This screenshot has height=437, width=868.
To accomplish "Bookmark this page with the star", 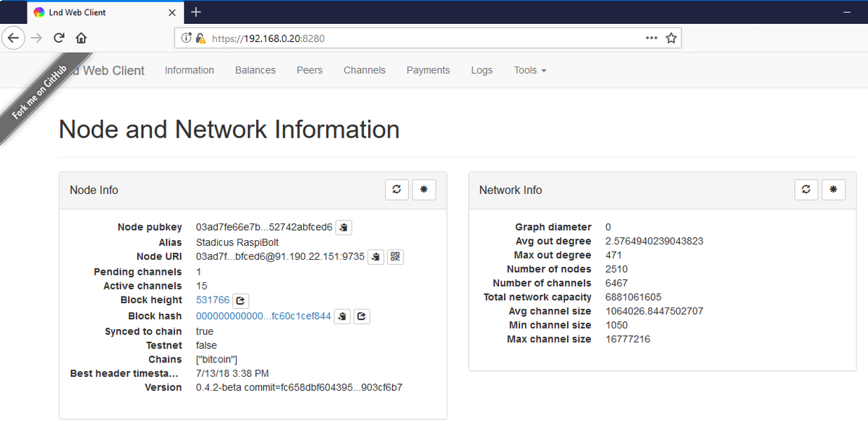I will click(x=671, y=38).
